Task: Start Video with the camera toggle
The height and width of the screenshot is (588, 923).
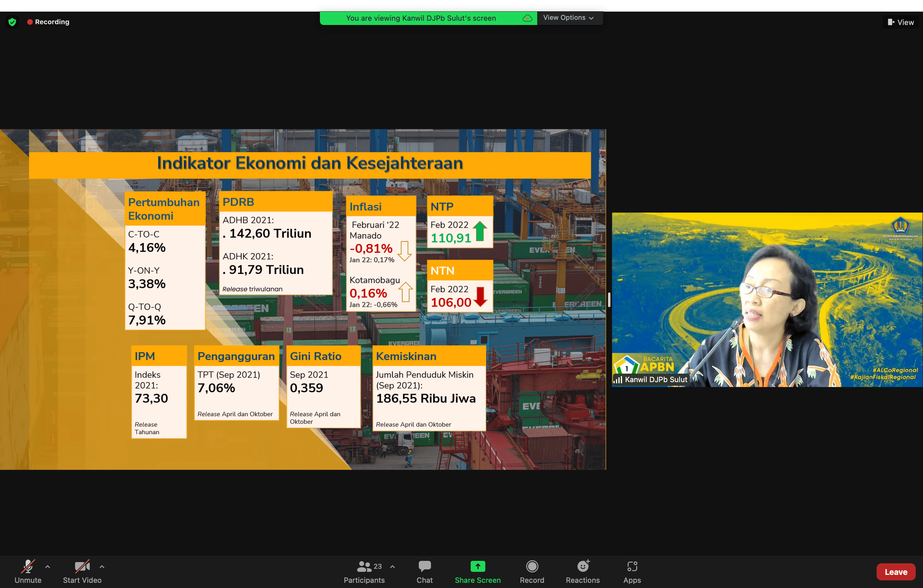Action: 81,566
